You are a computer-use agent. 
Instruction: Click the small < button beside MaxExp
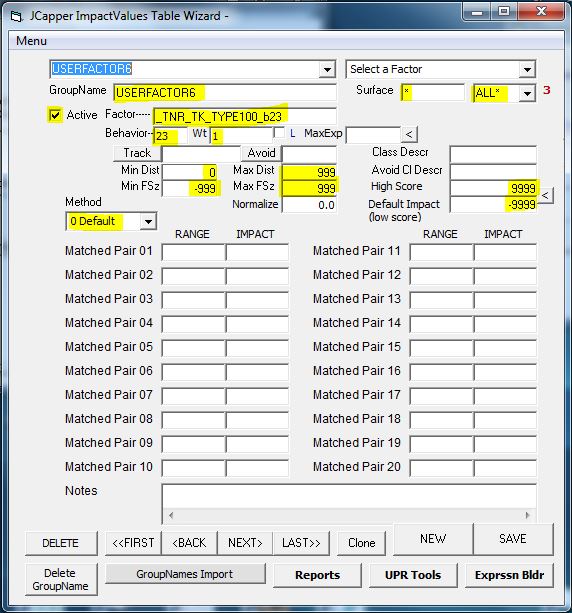(x=409, y=134)
